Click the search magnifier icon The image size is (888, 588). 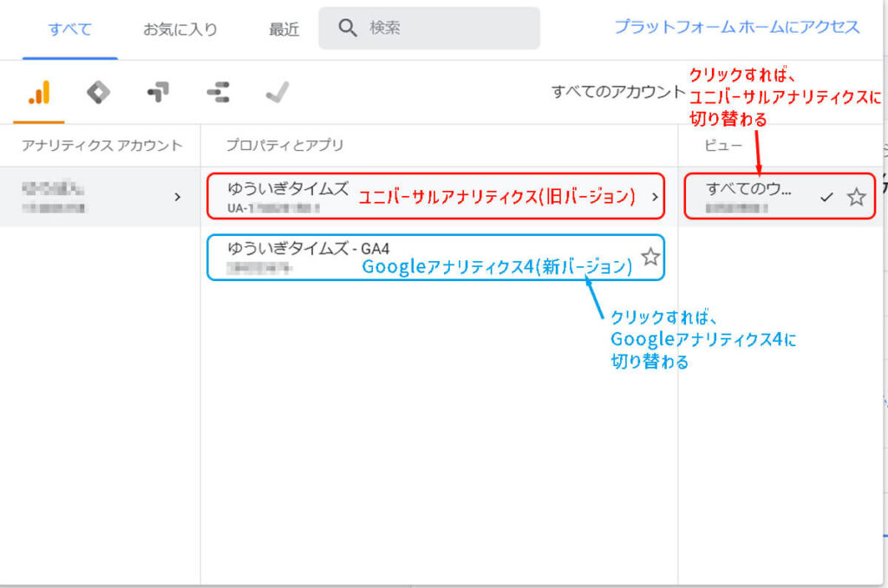click(x=347, y=27)
